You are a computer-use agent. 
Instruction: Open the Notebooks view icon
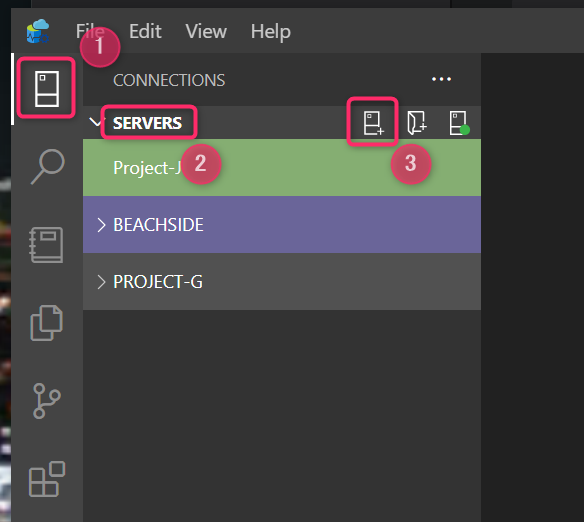[47, 245]
